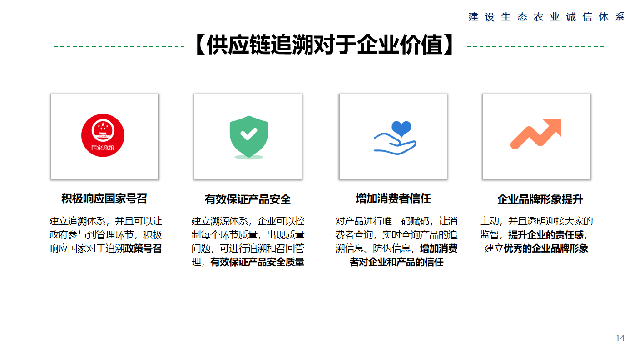Click the red 国家政策 emblem icon
The image size is (644, 362).
pyautogui.click(x=103, y=135)
